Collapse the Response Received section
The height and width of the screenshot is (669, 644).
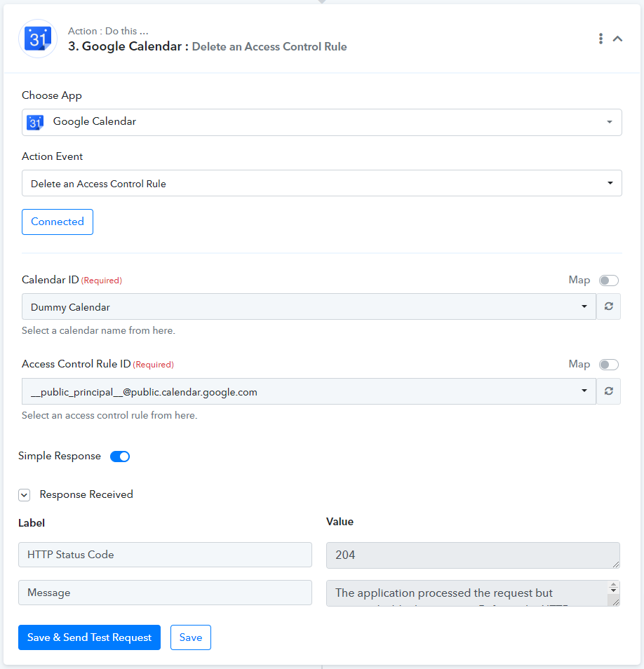pyautogui.click(x=25, y=495)
